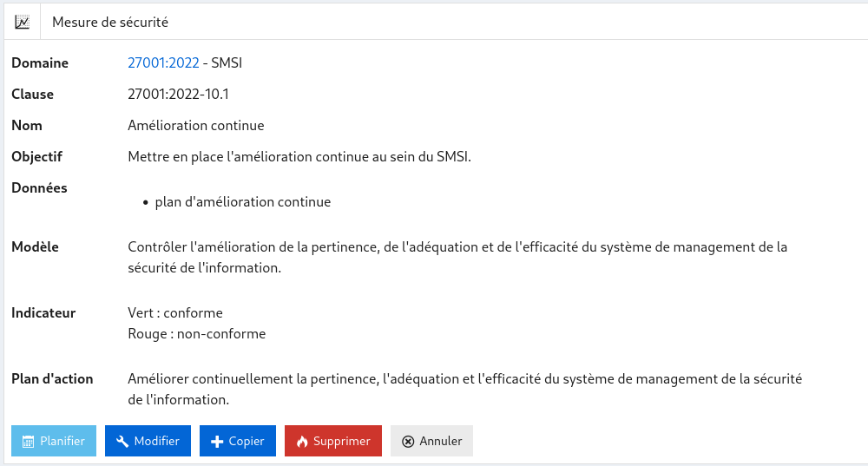Select the "plan d'amélioration continue" bullet item

point(243,202)
